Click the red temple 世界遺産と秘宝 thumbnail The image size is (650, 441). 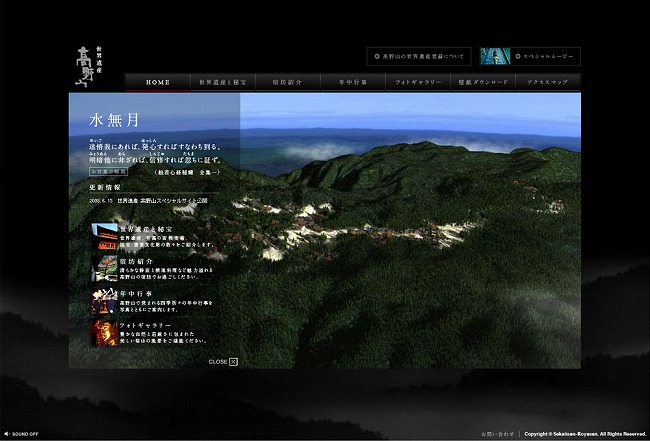[104, 237]
